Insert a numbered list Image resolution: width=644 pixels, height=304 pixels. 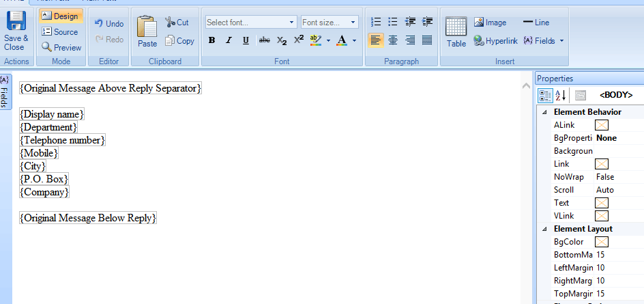point(376,21)
